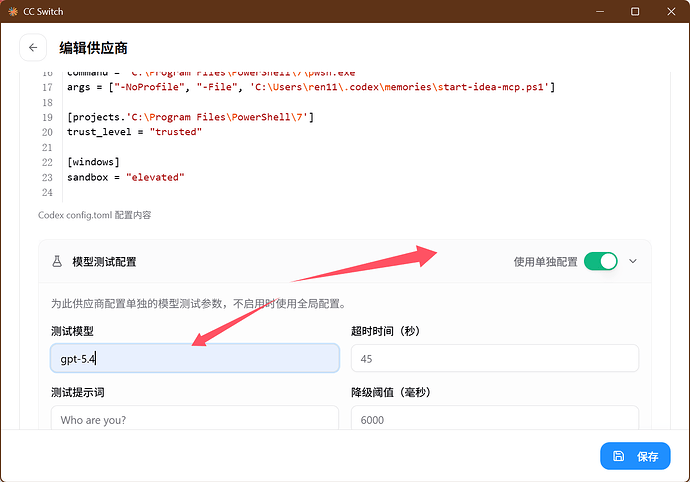Click the sandbox = "elevated" line
Image resolution: width=690 pixels, height=482 pixels.
point(125,177)
